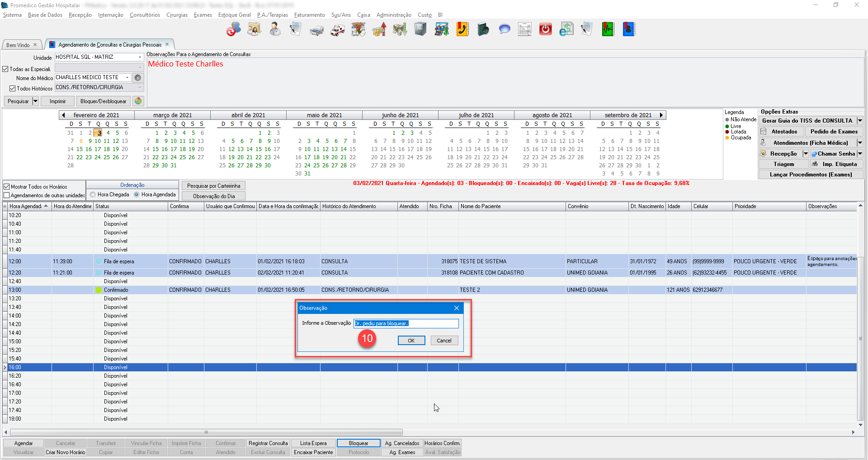
Task: Open the hospital bed icon in toolbar
Action: pyautogui.click(x=316, y=30)
